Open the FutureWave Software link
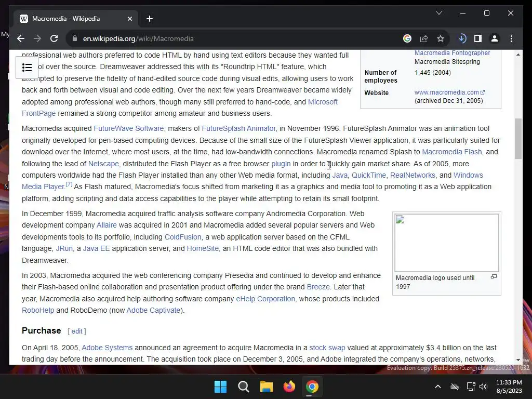 tap(129, 129)
